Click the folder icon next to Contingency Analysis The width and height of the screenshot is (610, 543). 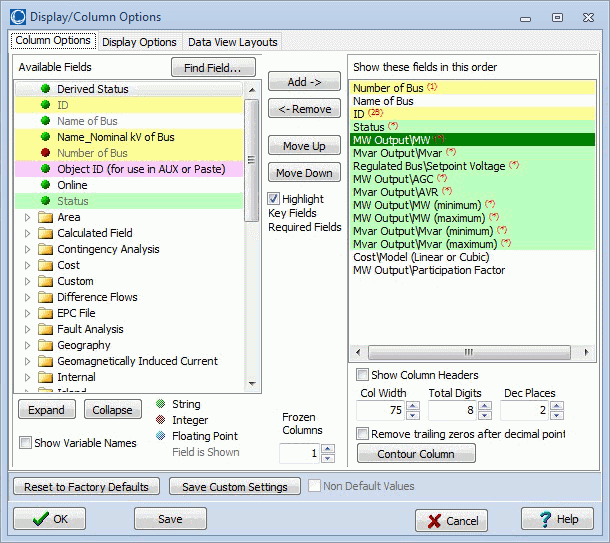[x=44, y=249]
